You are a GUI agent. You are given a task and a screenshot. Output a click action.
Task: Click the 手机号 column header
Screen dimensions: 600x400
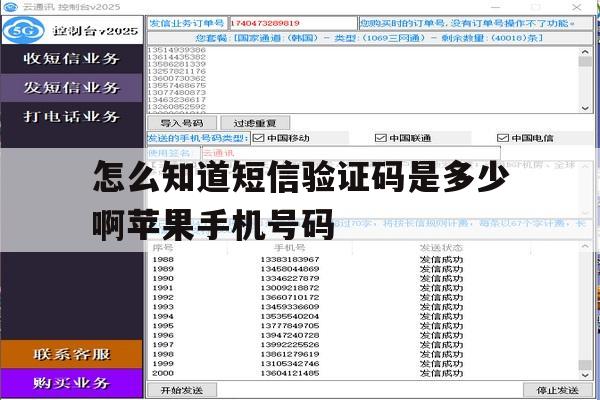coord(290,248)
